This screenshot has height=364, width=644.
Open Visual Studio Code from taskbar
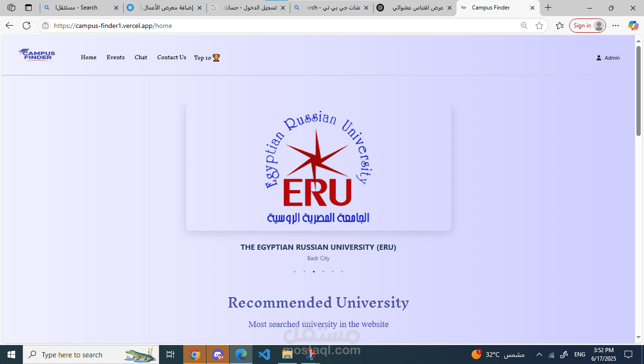click(264, 355)
